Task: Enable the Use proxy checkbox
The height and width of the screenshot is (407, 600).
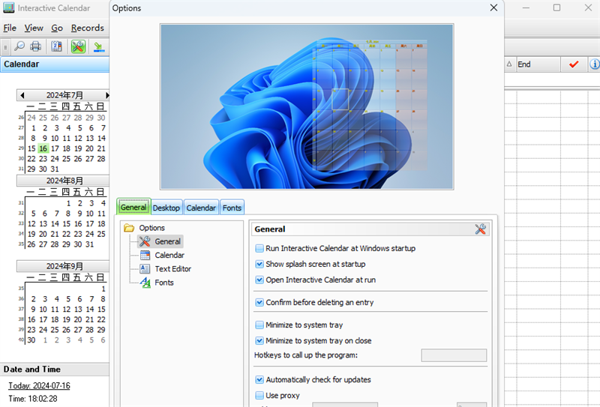Action: pyautogui.click(x=260, y=396)
